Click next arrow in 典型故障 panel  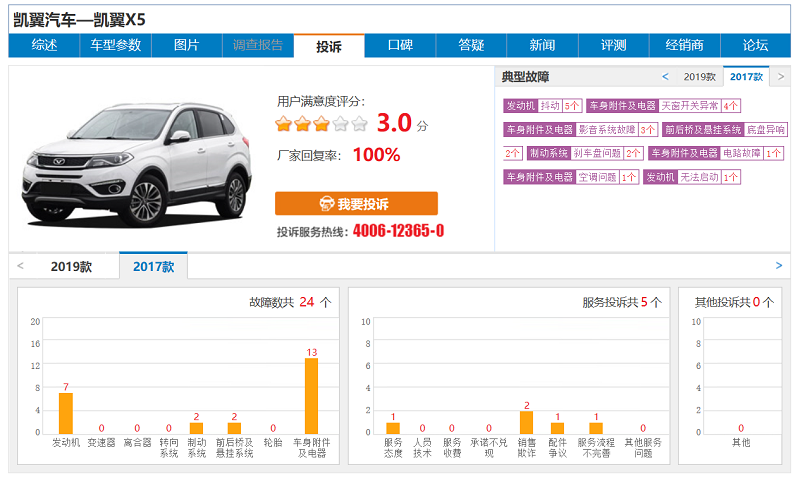pos(781,77)
